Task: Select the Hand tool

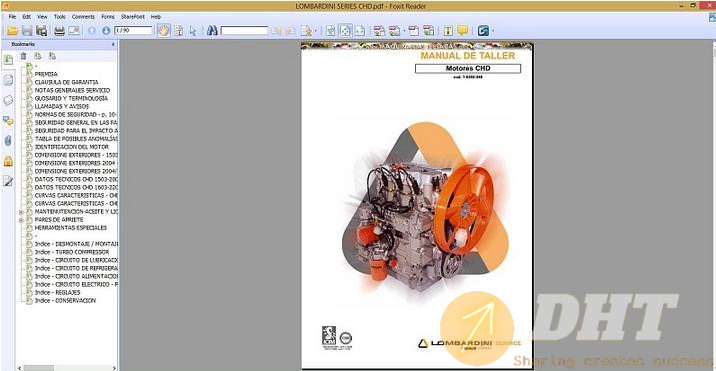Action: pyautogui.click(x=163, y=31)
